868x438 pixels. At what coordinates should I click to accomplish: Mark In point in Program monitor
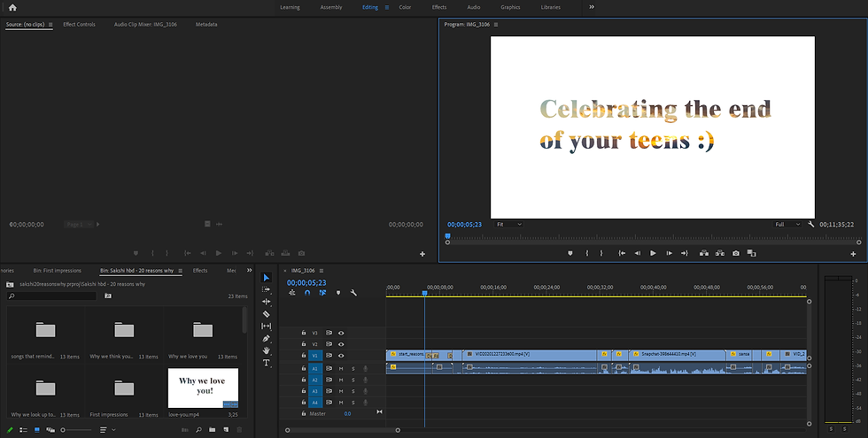pos(586,253)
